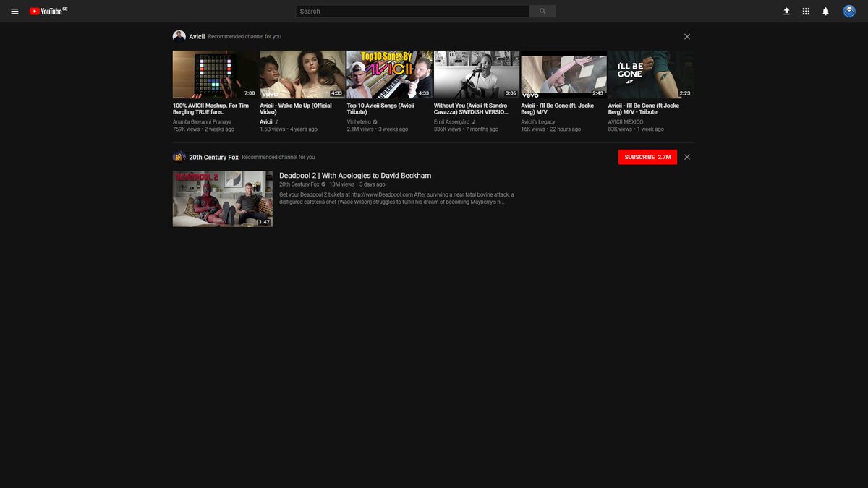Play the Without You Swedish version thumbnail
This screenshot has width=868, height=488.
[x=477, y=74]
